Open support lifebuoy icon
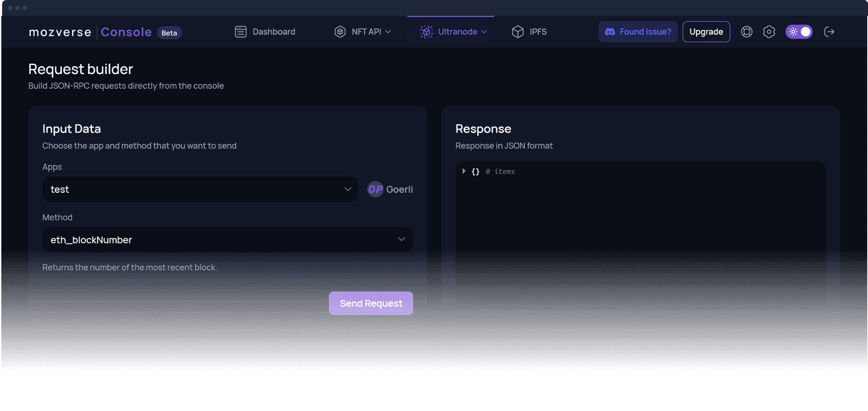Image resolution: width=868 pixels, height=411 pixels. point(746,32)
